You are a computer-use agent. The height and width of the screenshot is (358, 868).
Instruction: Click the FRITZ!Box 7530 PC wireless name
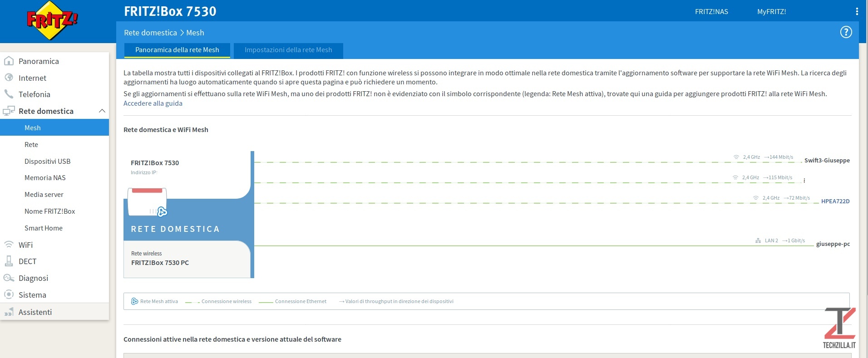click(x=160, y=262)
